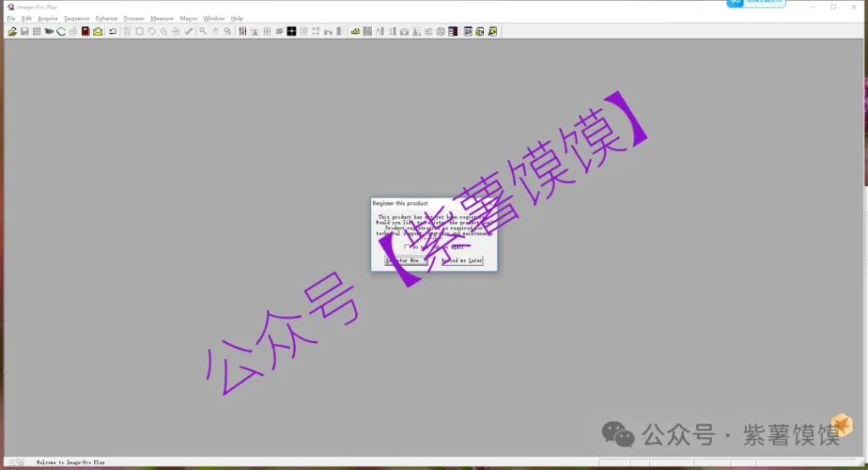Click the Save disk icon in toolbar

pos(25,31)
